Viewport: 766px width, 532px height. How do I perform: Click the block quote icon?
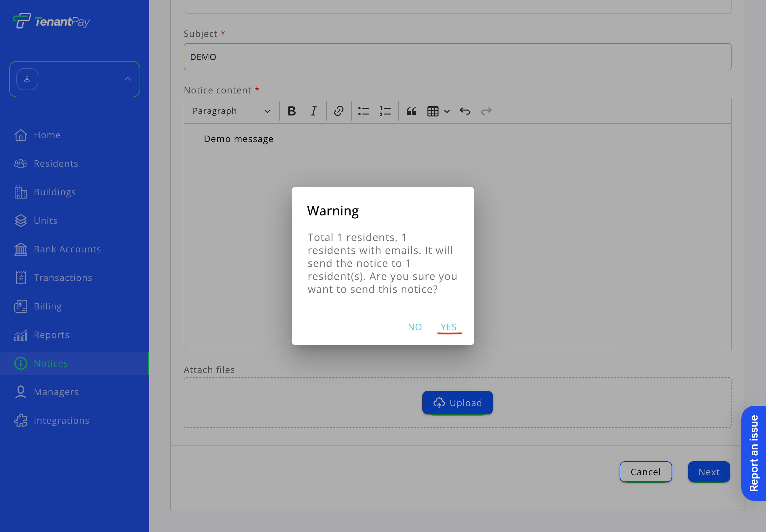pyautogui.click(x=411, y=111)
